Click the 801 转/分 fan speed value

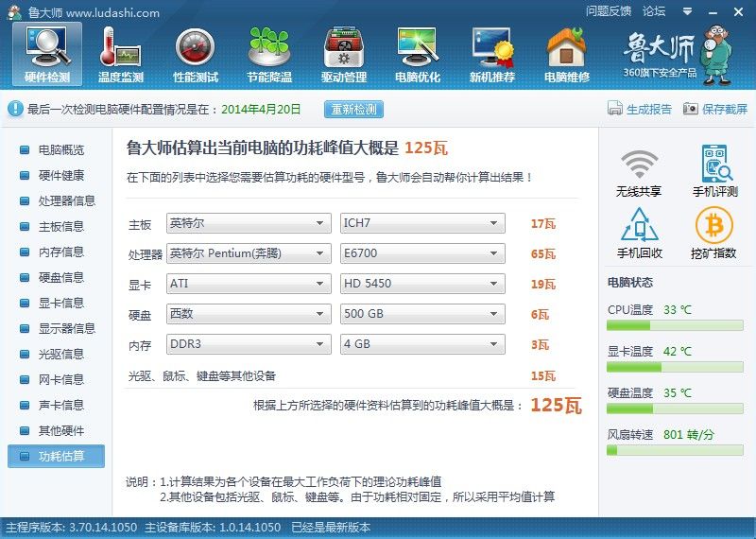click(x=688, y=434)
